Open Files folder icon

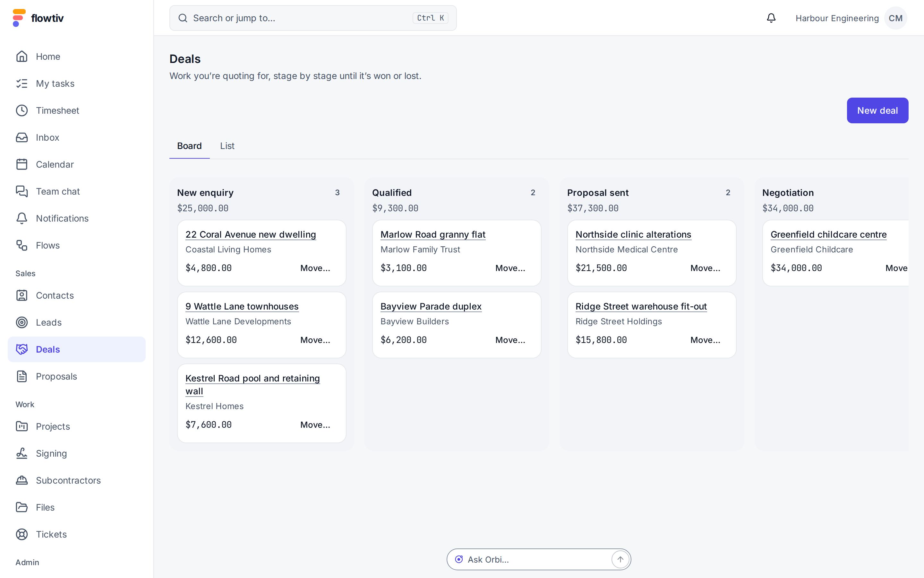pos(22,507)
